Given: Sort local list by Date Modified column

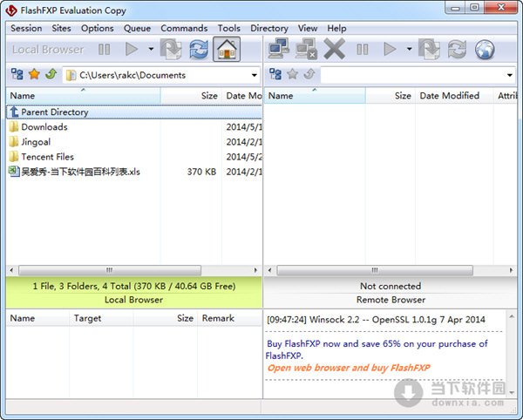Looking at the screenshot, I should click(x=242, y=96).
